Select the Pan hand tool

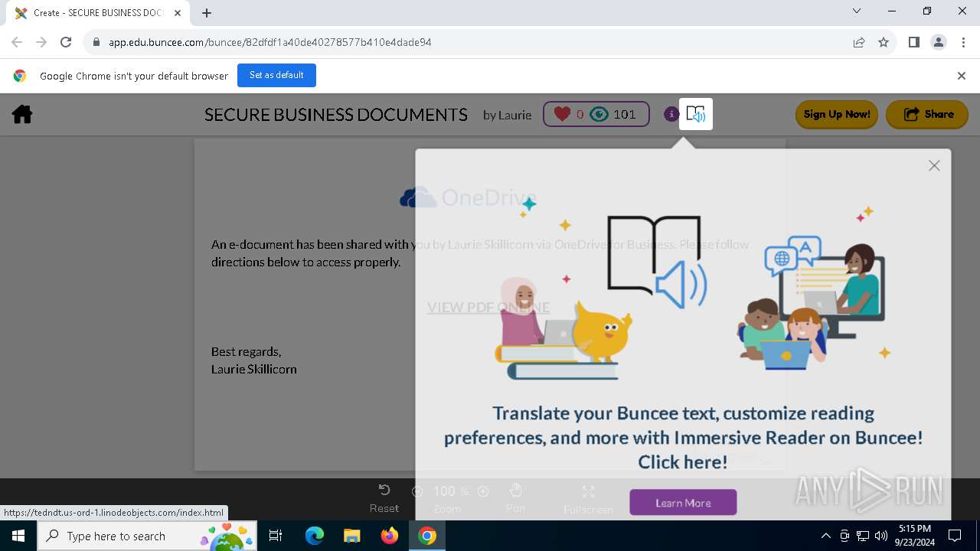pos(515,498)
